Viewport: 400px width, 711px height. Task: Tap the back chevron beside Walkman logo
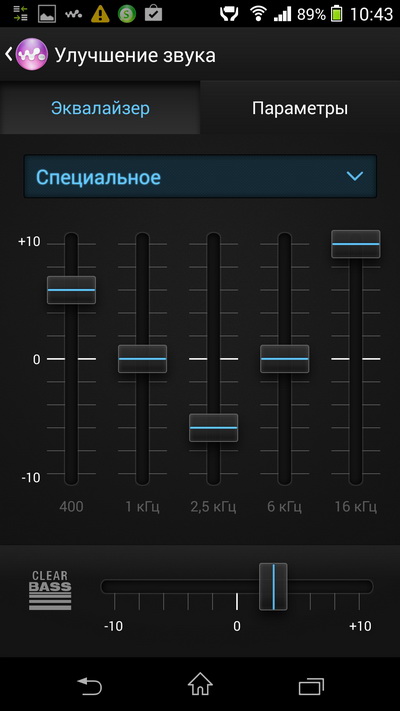[x=9, y=54]
